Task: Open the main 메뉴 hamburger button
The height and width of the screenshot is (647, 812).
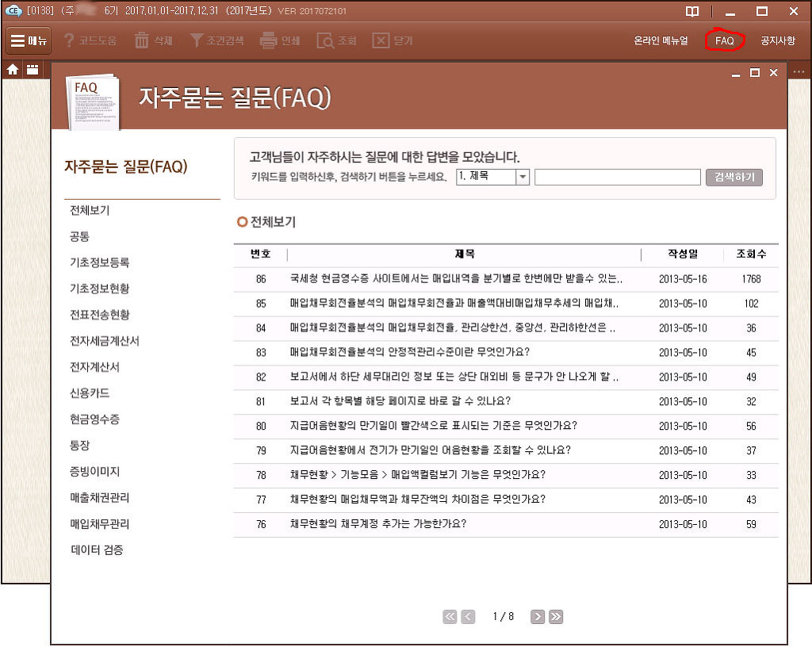Action: (29, 40)
